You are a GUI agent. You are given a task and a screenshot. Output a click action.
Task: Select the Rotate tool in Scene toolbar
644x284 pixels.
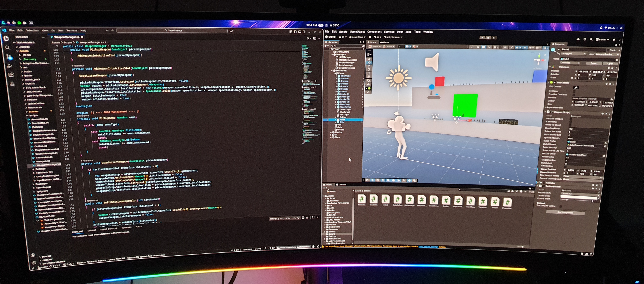(369, 66)
